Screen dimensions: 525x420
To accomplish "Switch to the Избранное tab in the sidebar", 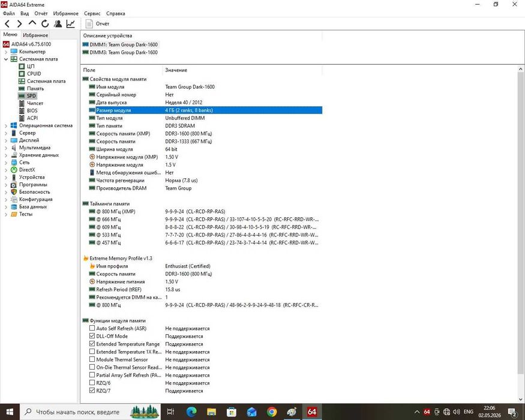I will 35,35.
